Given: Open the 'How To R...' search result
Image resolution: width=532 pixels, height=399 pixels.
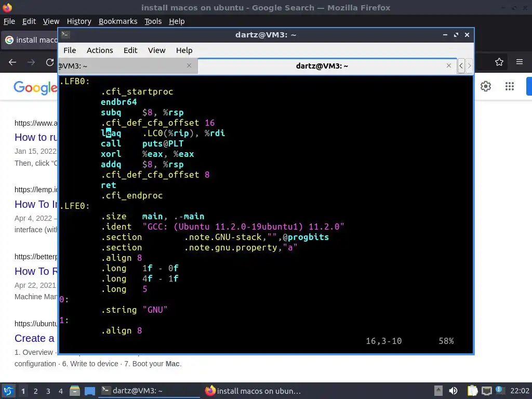Looking at the screenshot, I should (36, 271).
